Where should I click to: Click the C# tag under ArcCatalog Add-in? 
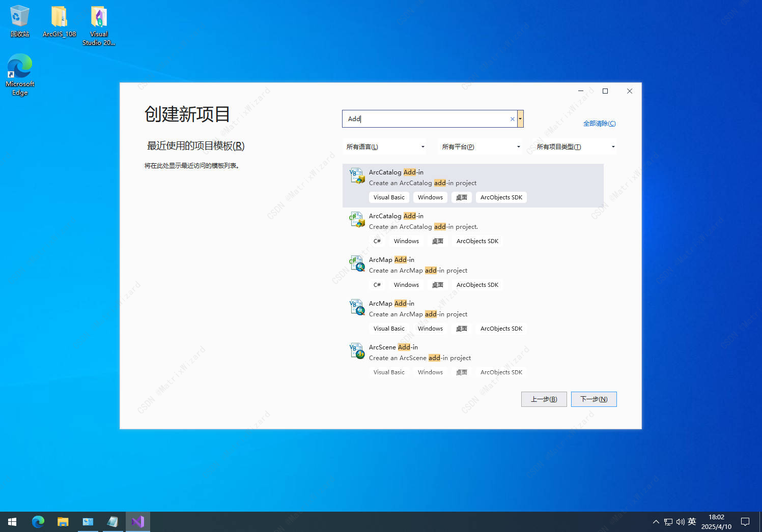pos(377,241)
